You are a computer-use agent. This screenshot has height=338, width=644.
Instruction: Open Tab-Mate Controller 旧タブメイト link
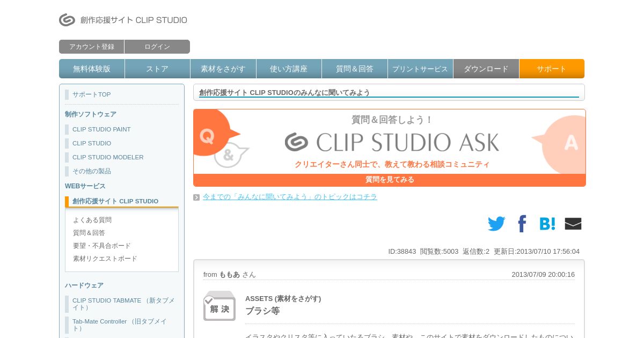[120, 325]
